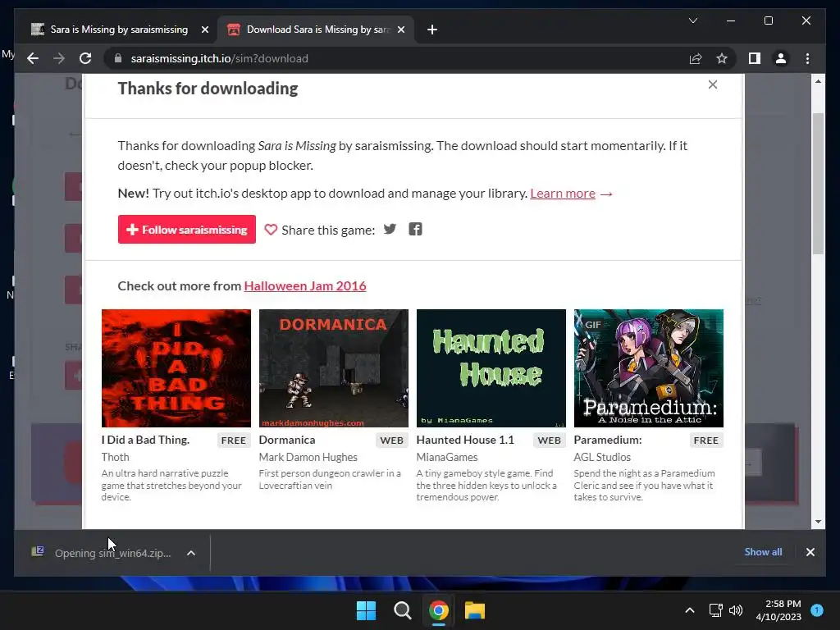840x630 pixels.
Task: Click the Haunted House 1.1 title link
Action: click(465, 440)
